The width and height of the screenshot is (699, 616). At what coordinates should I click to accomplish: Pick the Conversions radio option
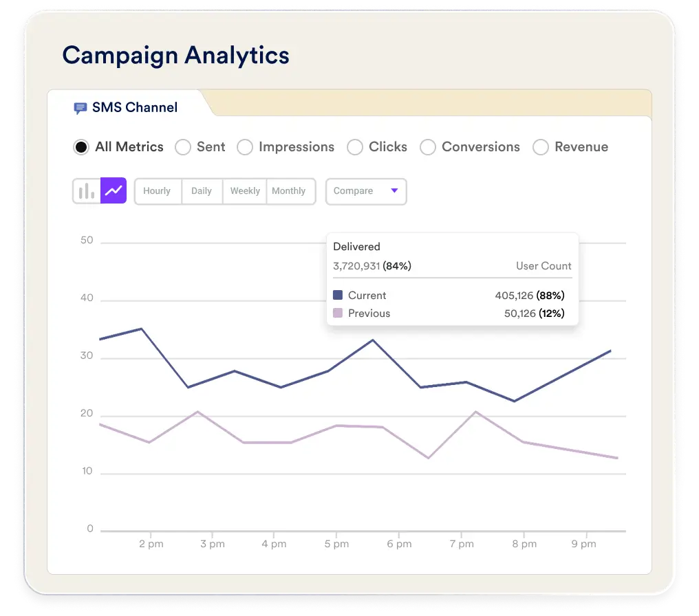tap(427, 147)
